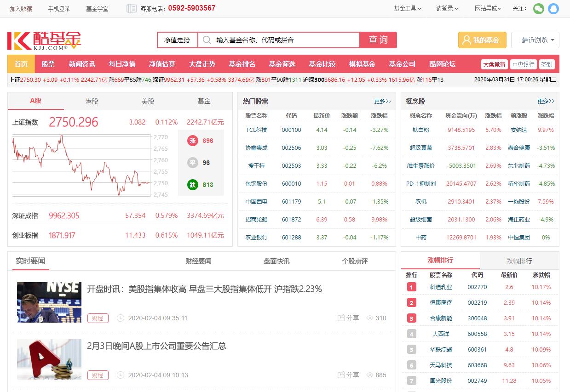Expand the 网站导航 dropdown
The image size is (570, 392).
(488, 8)
